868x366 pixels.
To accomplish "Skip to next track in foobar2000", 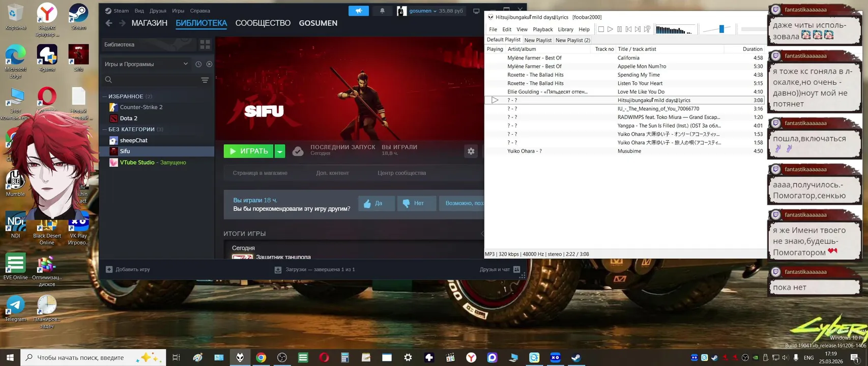I will tap(638, 29).
